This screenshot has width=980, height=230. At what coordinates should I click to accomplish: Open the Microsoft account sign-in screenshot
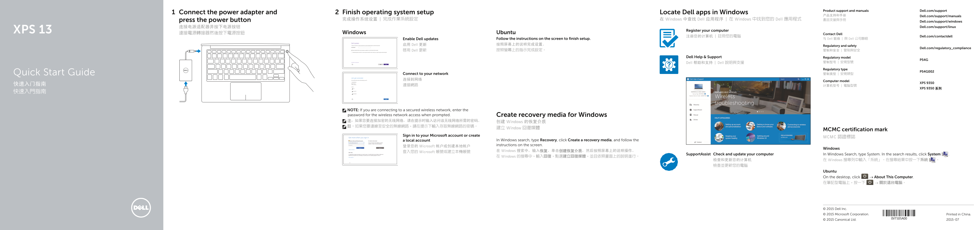[370, 149]
